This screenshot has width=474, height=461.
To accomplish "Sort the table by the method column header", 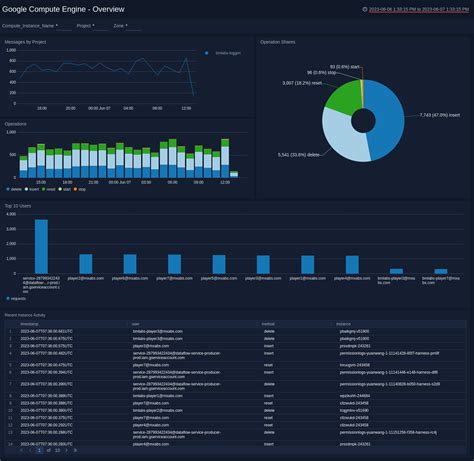I will pyautogui.click(x=268, y=324).
